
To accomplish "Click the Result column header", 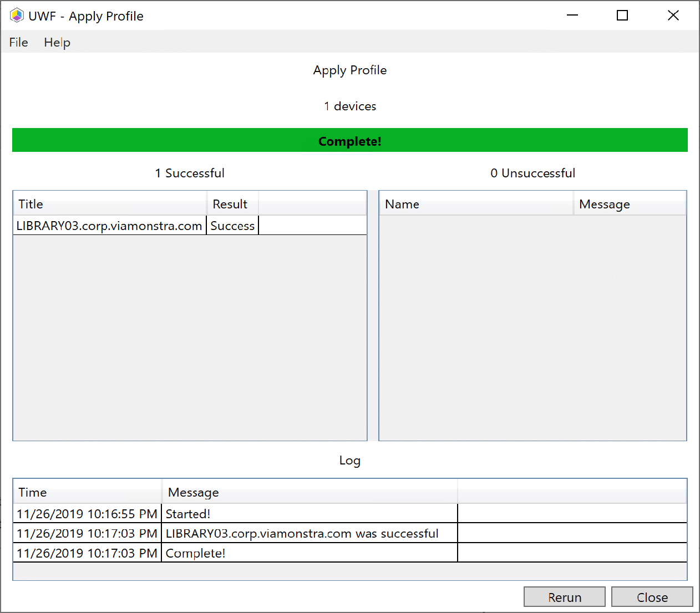I will pyautogui.click(x=232, y=204).
